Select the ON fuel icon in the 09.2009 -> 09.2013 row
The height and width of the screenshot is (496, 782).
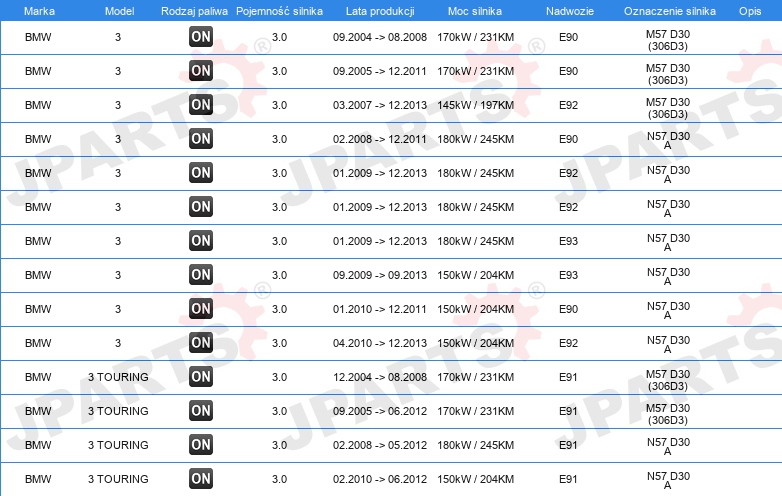201,275
